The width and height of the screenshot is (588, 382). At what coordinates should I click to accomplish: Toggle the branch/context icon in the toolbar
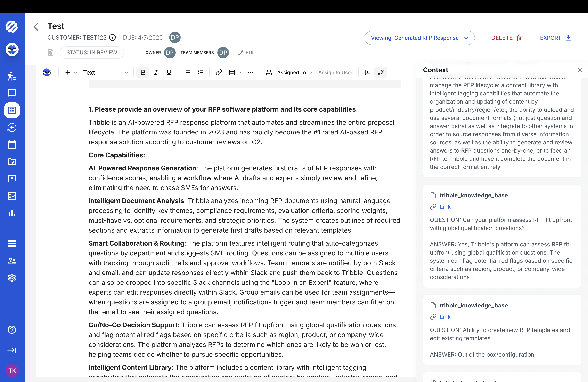381,72
